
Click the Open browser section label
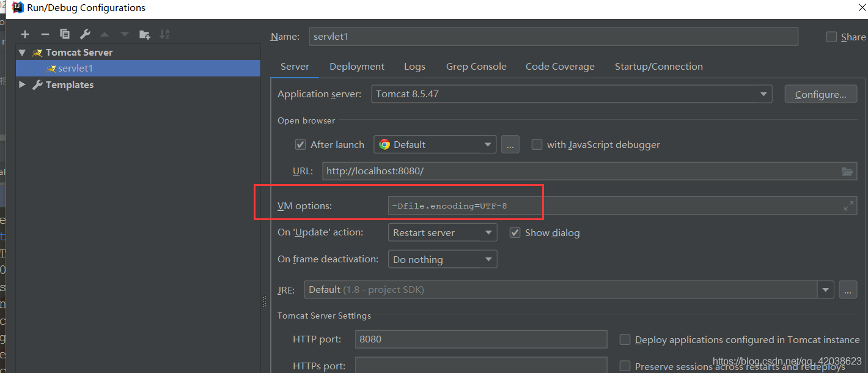coord(306,120)
